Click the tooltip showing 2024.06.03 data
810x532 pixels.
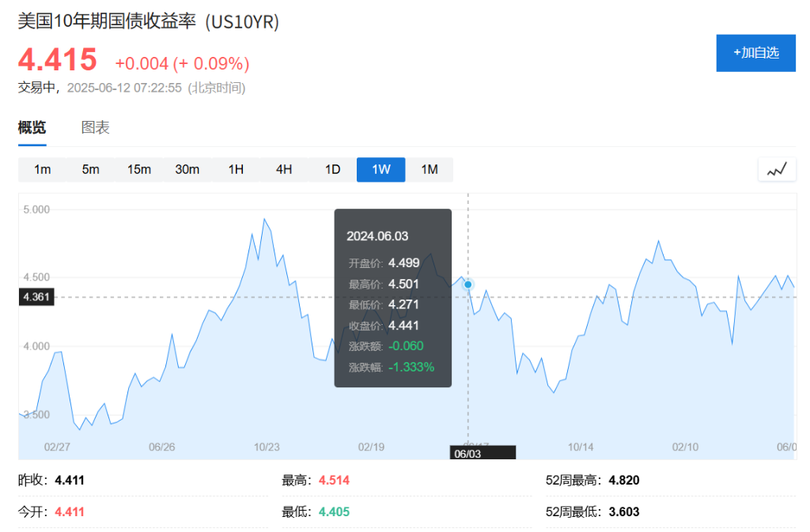point(393,299)
